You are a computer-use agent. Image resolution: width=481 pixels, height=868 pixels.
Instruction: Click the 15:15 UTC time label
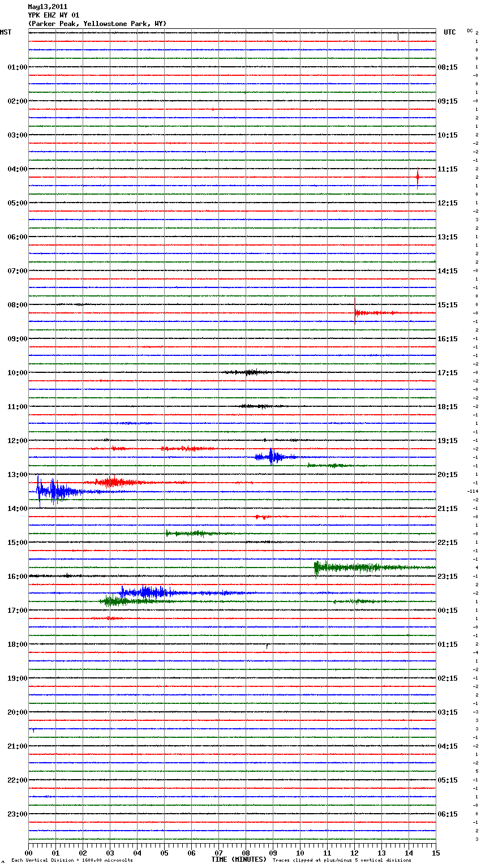(x=448, y=305)
